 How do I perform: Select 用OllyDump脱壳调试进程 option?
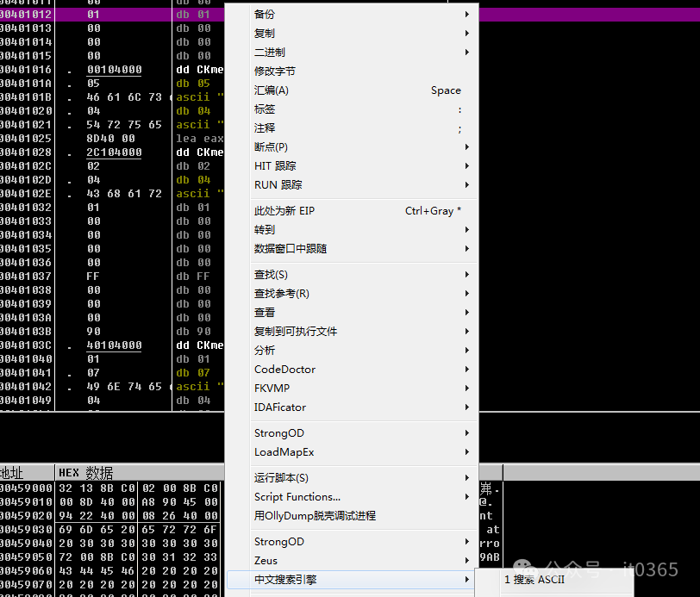tap(315, 516)
